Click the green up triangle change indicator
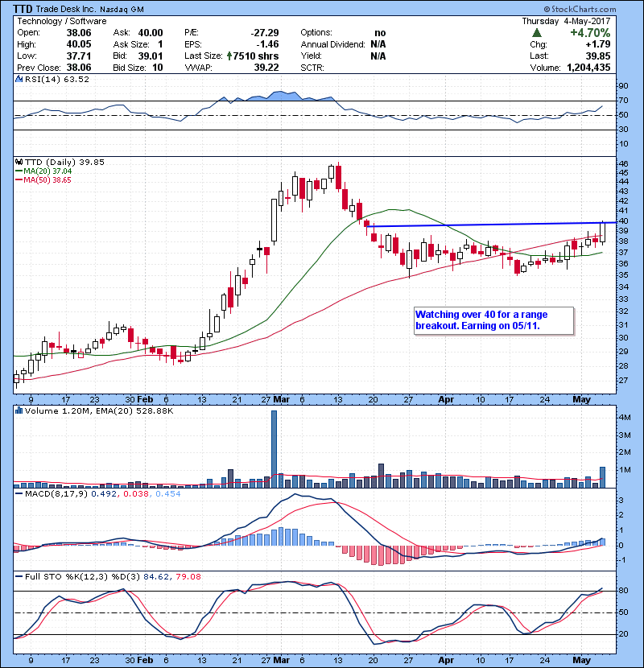The width and height of the screenshot is (644, 668). pyautogui.click(x=537, y=33)
